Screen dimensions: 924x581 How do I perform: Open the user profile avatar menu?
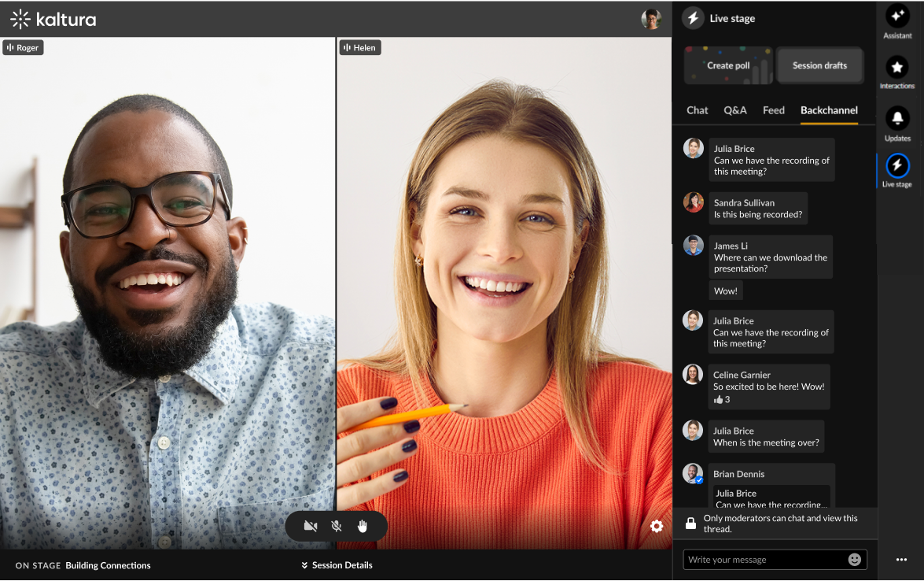[651, 19]
